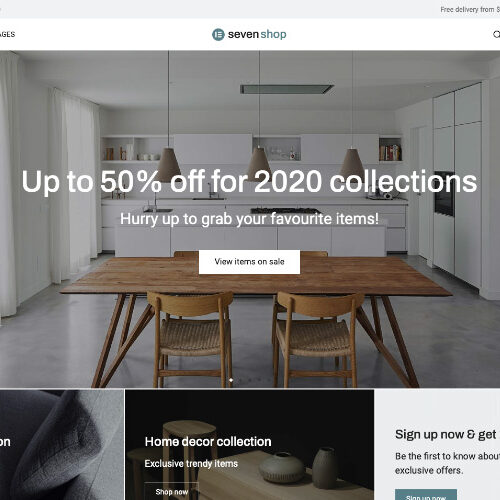Image resolution: width=500 pixels, height=500 pixels.
Task: Click the teal Sign up now button
Action: click(426, 495)
